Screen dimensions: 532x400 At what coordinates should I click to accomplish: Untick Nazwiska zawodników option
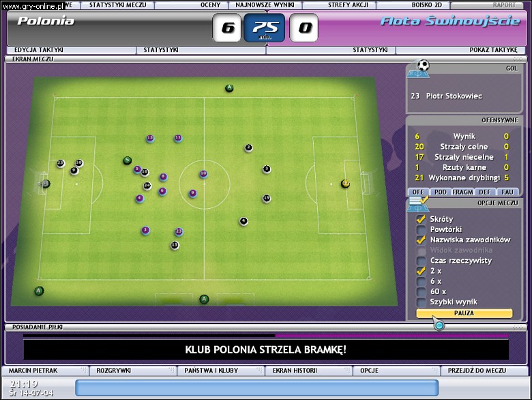click(x=421, y=240)
